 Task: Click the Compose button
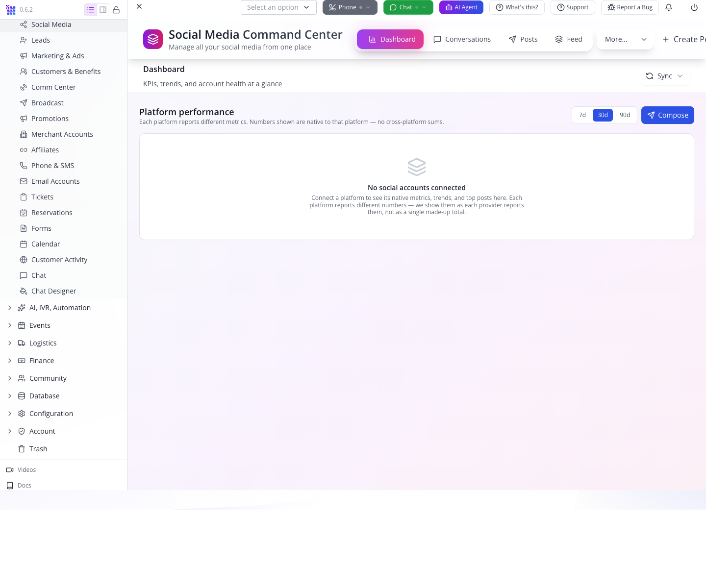[668, 115]
